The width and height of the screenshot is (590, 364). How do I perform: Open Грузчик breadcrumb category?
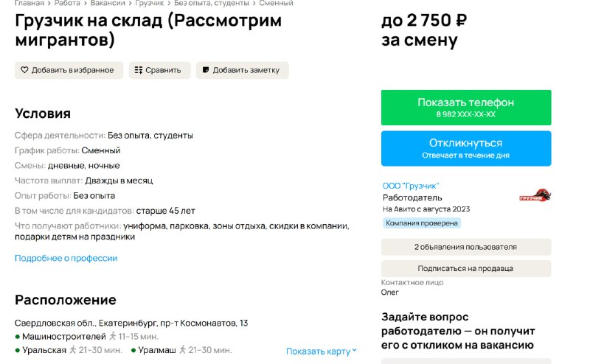pyautogui.click(x=150, y=3)
